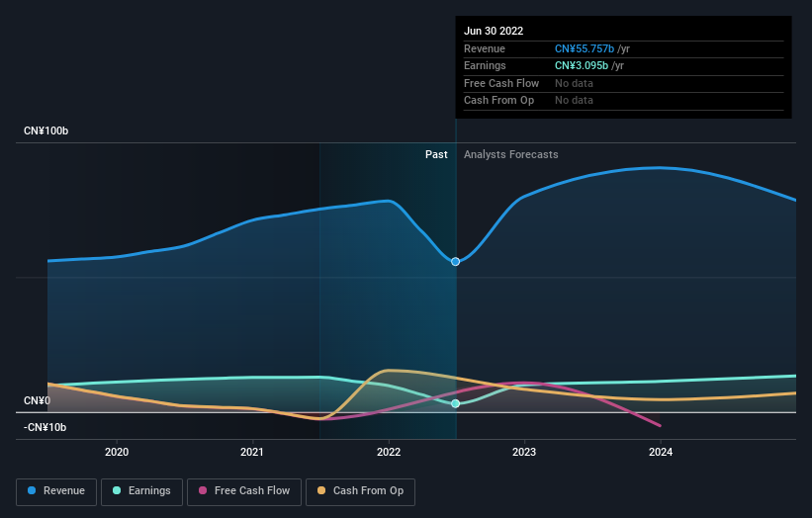Viewport: 812px width, 518px height.
Task: Click the 2023 x-axis label
Action: click(524, 453)
